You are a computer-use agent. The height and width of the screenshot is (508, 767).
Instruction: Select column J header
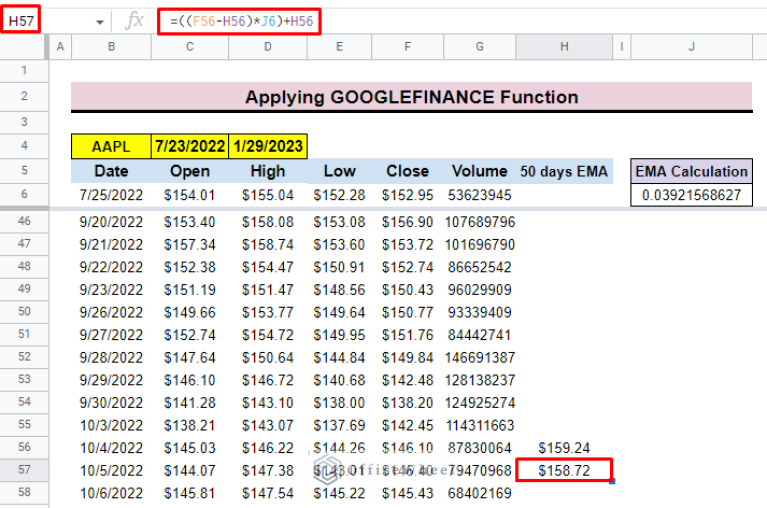pos(692,47)
